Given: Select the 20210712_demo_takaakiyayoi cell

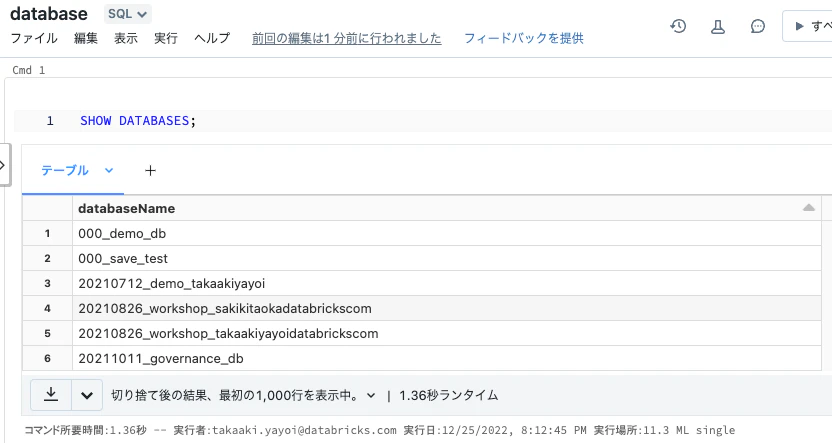Looking at the screenshot, I should (x=447, y=283).
